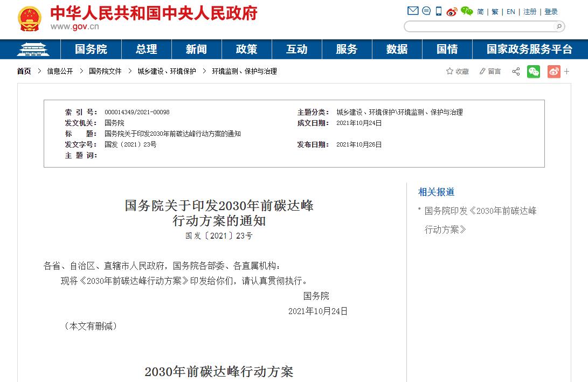This screenshot has width=588, height=382.
Task: Click the plus icon for more sharing
Action: pyautogui.click(x=566, y=71)
